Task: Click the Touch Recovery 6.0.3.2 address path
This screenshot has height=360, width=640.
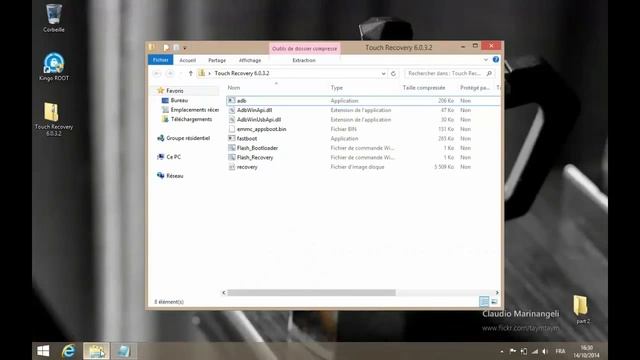Action: click(x=242, y=73)
